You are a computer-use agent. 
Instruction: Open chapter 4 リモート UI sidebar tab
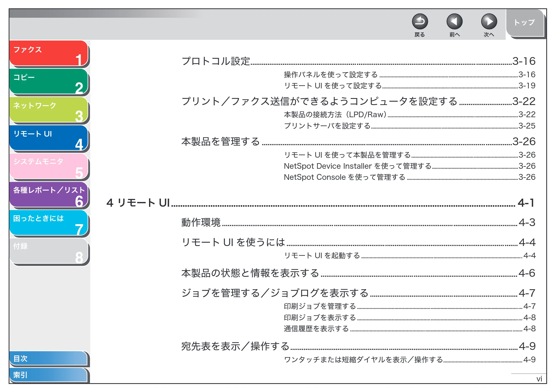coord(49,138)
